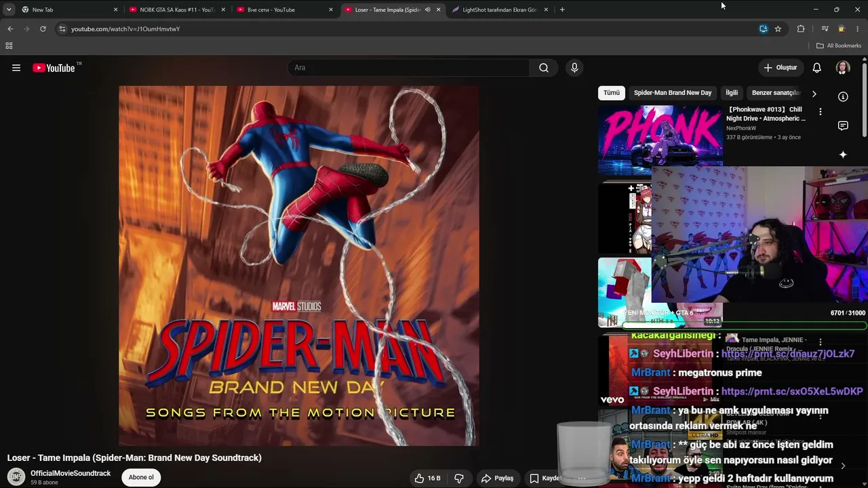Screen dimensions: 868x488
Task: Open the YouTube account avatar menu
Action: pyautogui.click(x=843, y=68)
